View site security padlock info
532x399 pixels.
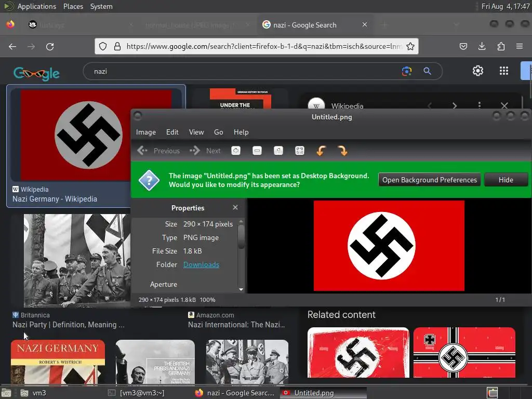coord(117,46)
